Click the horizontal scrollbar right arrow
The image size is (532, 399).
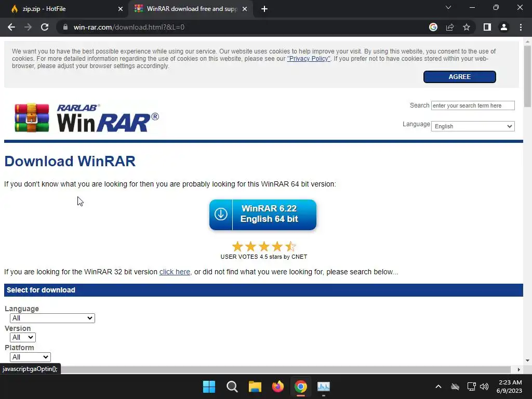pos(518,369)
